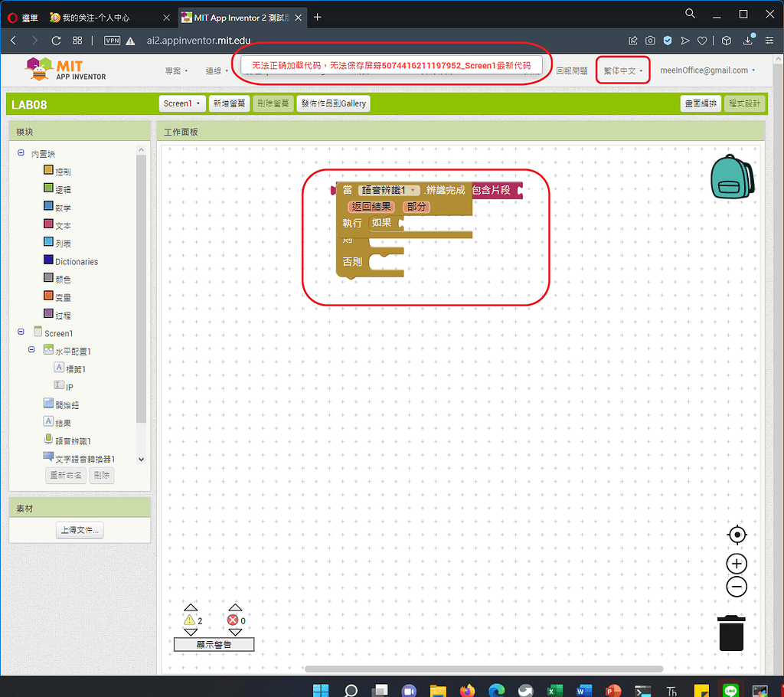
Task: Toggle the heart favorite icon in browser toolbar
Action: (x=702, y=41)
